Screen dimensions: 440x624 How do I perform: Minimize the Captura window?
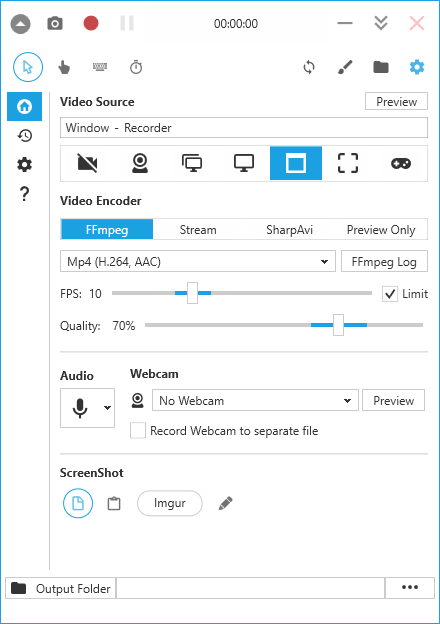pyautogui.click(x=345, y=23)
